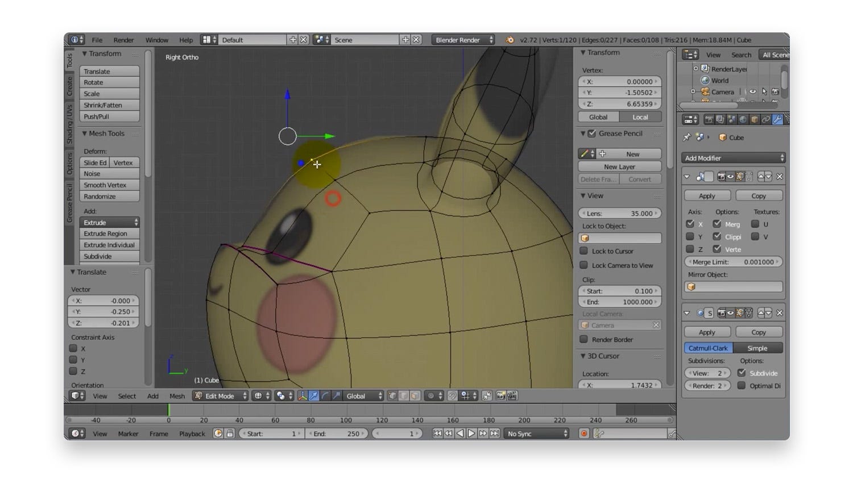Select the rotate manipulator arc icon
Viewport: 853px width, 504px height.
[x=325, y=396]
